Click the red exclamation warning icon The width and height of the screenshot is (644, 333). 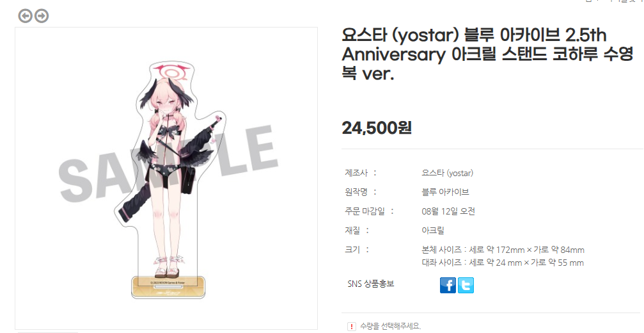[352, 327]
